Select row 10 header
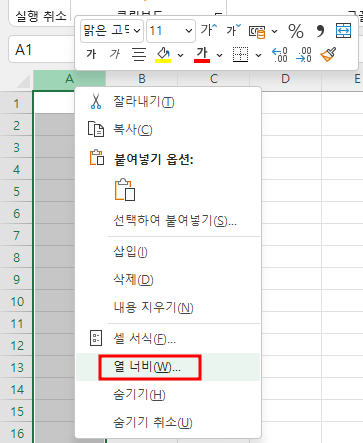The image size is (363, 443). click(16, 302)
